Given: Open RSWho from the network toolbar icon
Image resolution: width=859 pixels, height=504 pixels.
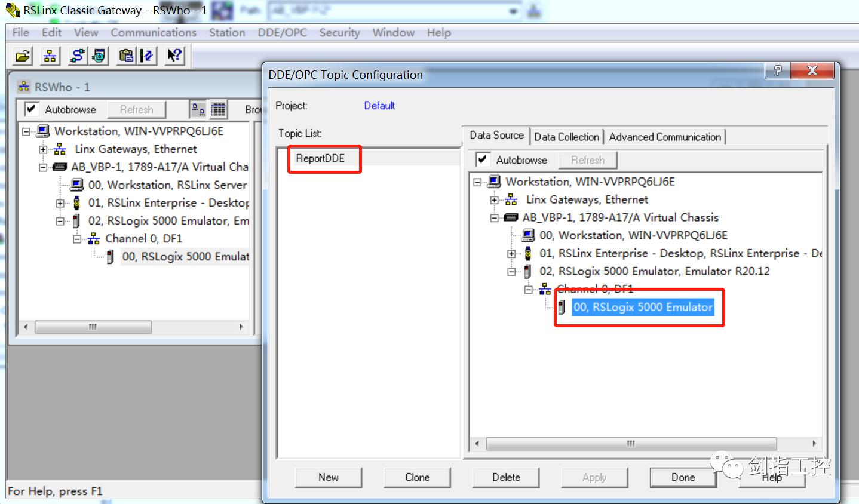Looking at the screenshot, I should click(x=50, y=56).
